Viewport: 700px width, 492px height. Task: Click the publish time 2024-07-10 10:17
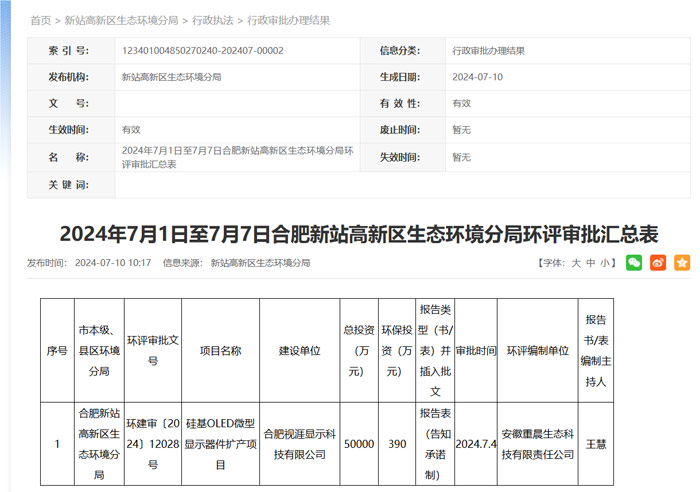[x=113, y=263]
